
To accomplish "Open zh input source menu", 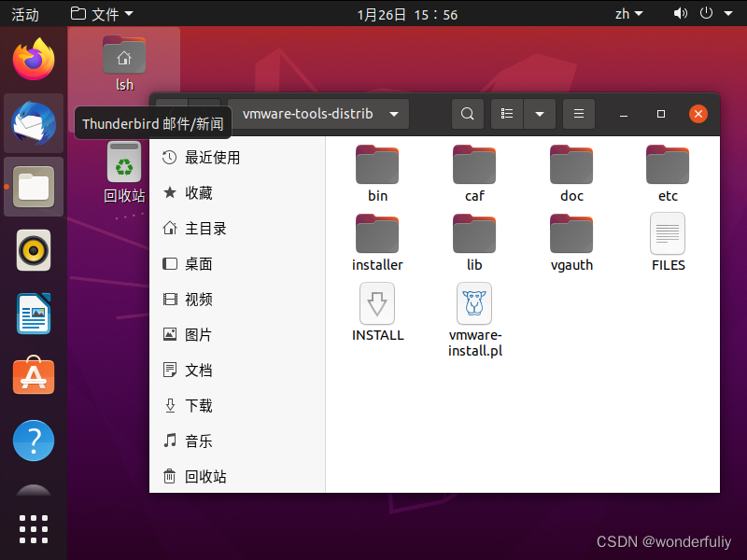I will pyautogui.click(x=628, y=14).
